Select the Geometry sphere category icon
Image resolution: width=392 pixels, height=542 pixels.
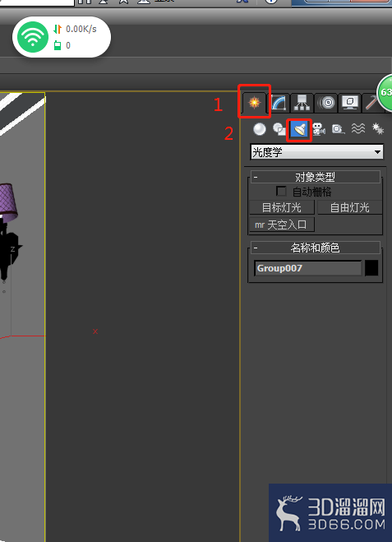(260, 129)
